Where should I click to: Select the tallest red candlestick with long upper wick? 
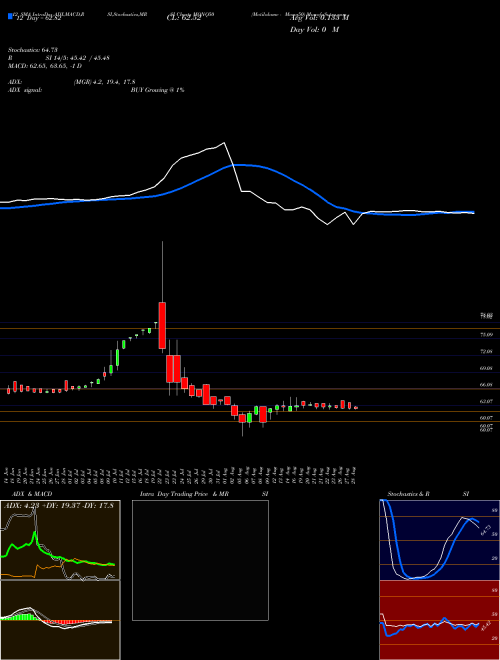click(x=162, y=325)
